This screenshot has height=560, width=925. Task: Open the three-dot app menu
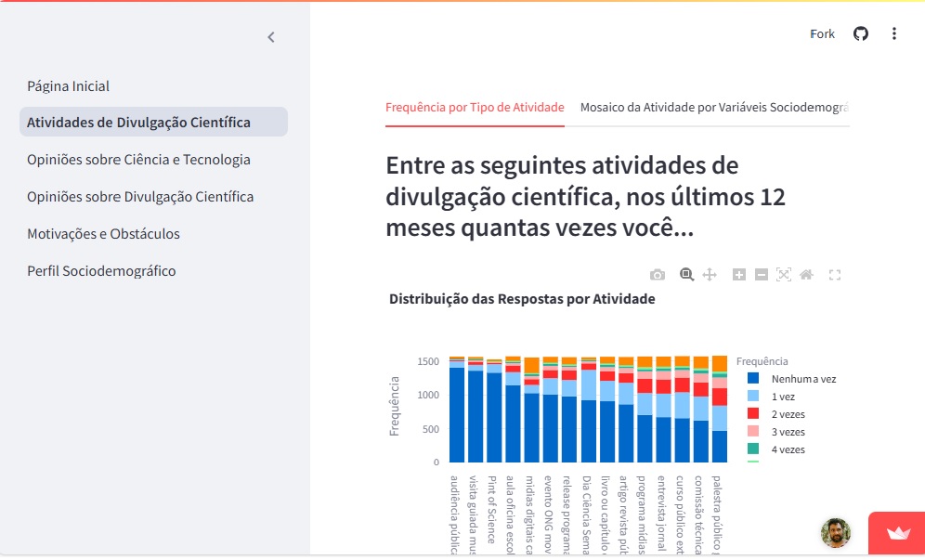[894, 34]
